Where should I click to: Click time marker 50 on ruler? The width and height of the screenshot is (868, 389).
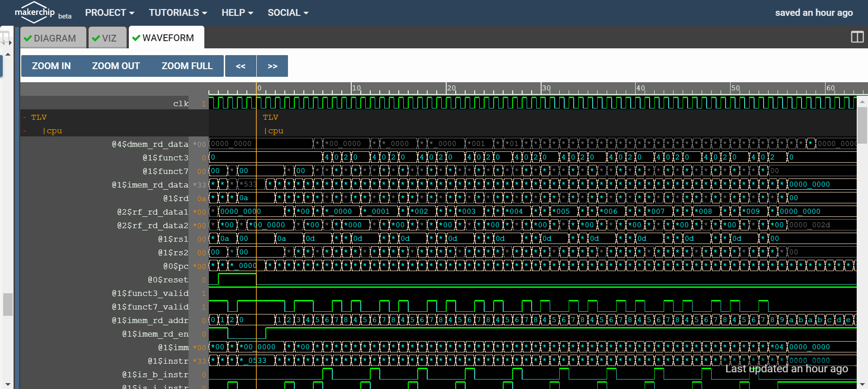[x=736, y=88]
